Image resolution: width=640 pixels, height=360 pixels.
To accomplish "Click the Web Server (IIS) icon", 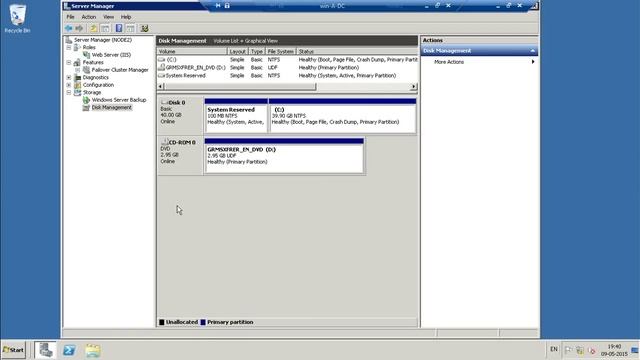I will point(86,55).
